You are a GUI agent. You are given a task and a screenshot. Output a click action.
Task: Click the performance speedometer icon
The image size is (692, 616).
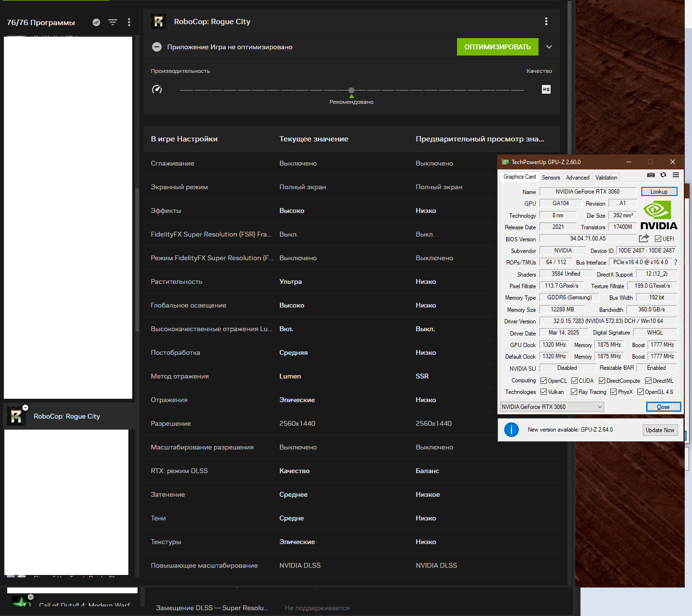pyautogui.click(x=157, y=89)
